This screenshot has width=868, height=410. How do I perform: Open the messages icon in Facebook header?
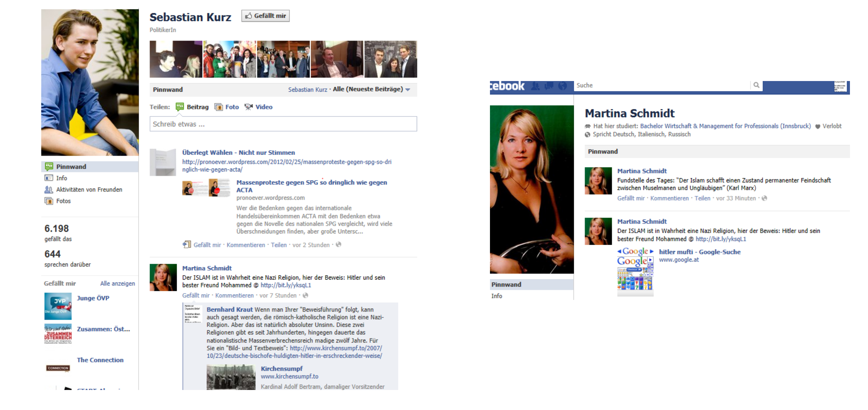[x=549, y=86]
